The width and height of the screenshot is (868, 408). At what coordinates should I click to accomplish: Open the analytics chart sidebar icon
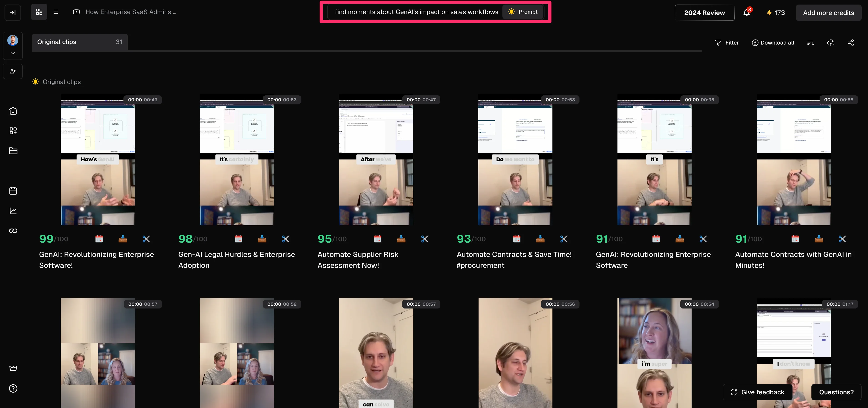(13, 211)
